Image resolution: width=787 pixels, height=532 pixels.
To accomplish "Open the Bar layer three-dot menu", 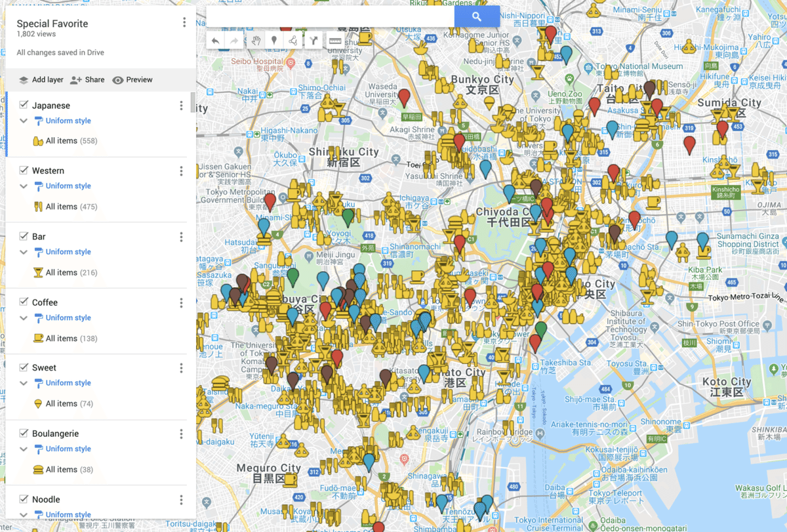I will click(x=182, y=237).
